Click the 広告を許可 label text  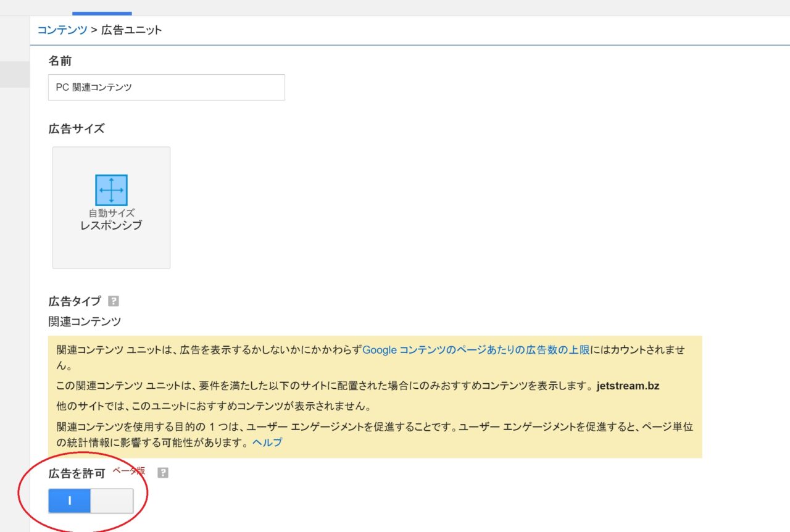click(x=77, y=473)
